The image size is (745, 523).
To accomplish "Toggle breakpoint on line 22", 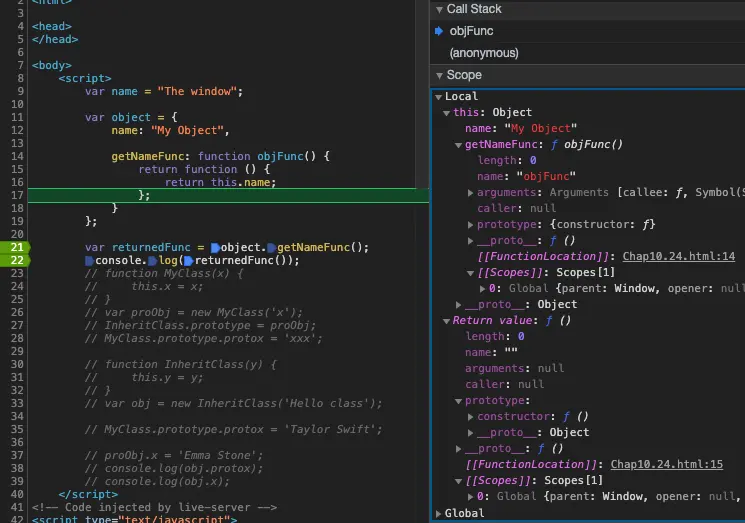I will click(x=15, y=260).
